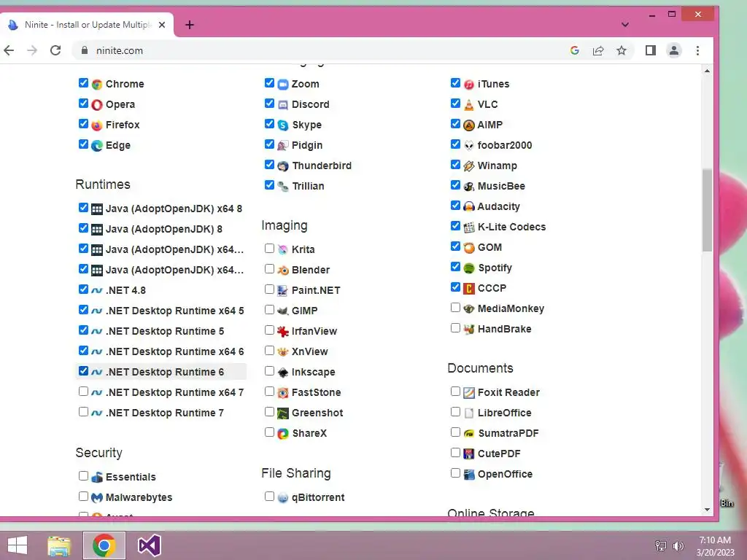
Task: Uncheck the Winamp checkbox
Action: click(455, 165)
